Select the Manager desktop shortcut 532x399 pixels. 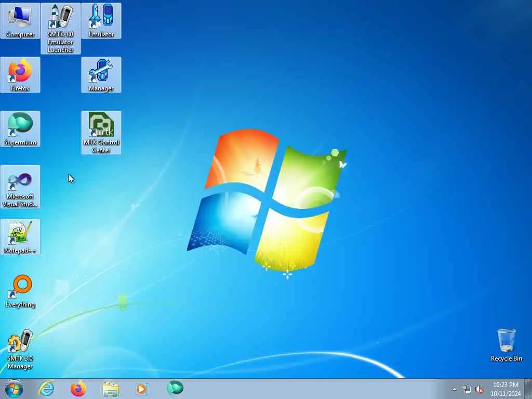click(x=101, y=75)
